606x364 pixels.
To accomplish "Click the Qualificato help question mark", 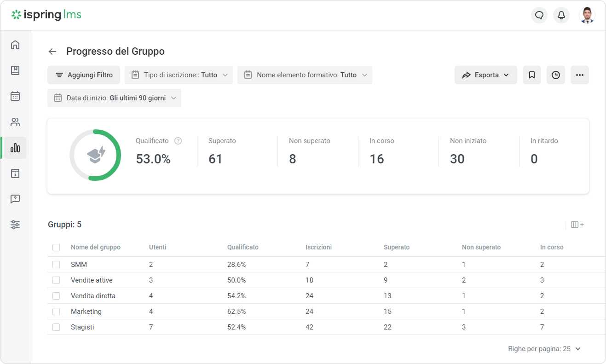I will coord(178,141).
